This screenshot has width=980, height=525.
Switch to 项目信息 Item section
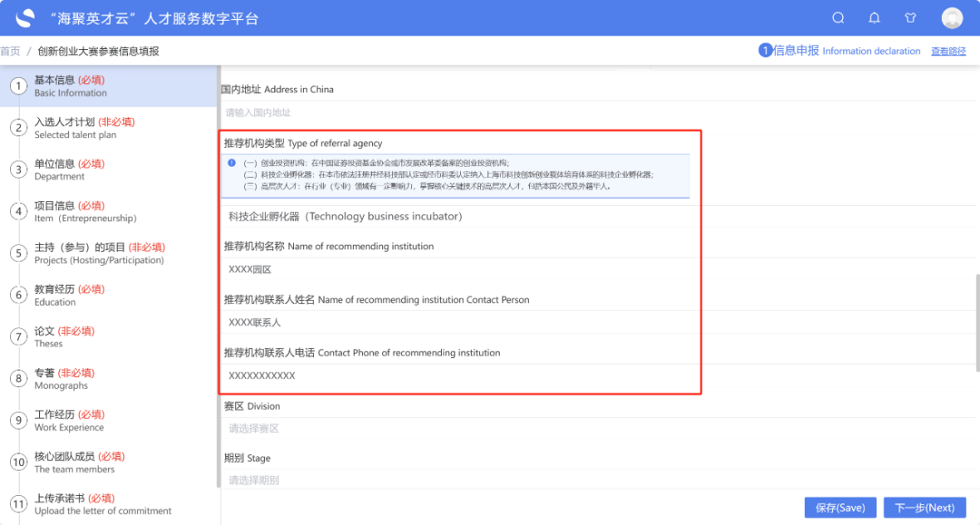[84, 211]
